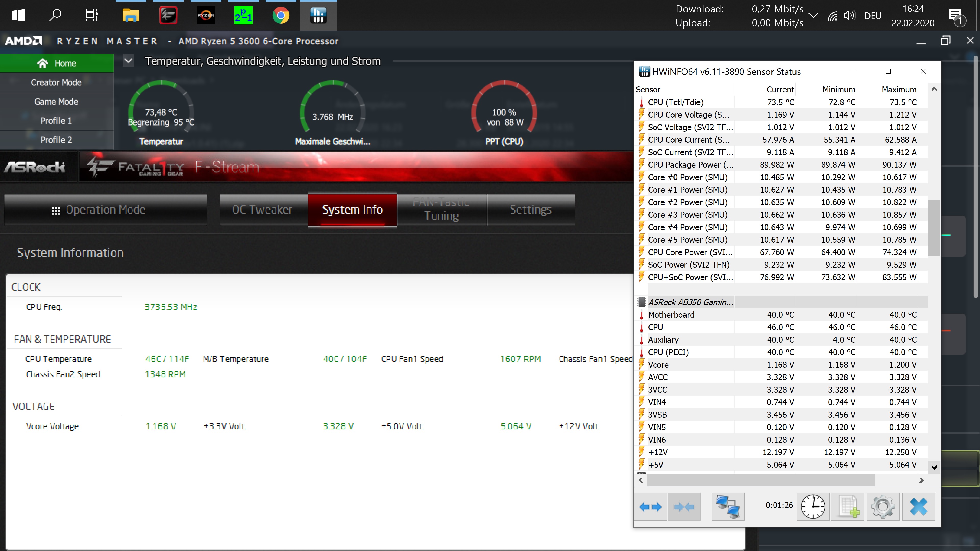Select the Motherboard temperature row
Screen dimensions: 980x551
(781, 315)
